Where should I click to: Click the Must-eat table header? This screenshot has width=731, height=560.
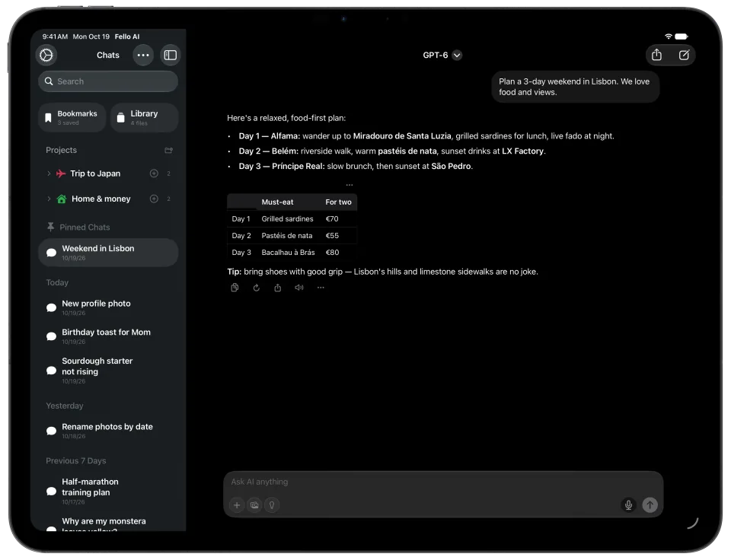pyautogui.click(x=277, y=202)
